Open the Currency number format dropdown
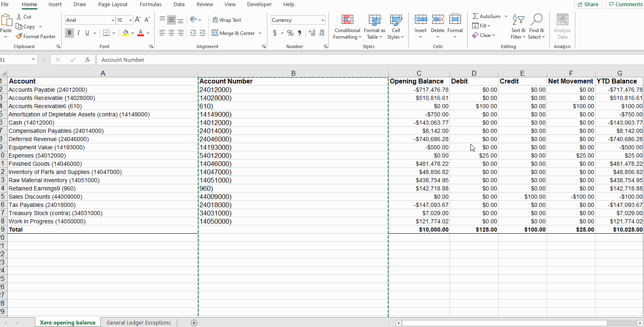This screenshot has width=644, height=327. coord(323,20)
